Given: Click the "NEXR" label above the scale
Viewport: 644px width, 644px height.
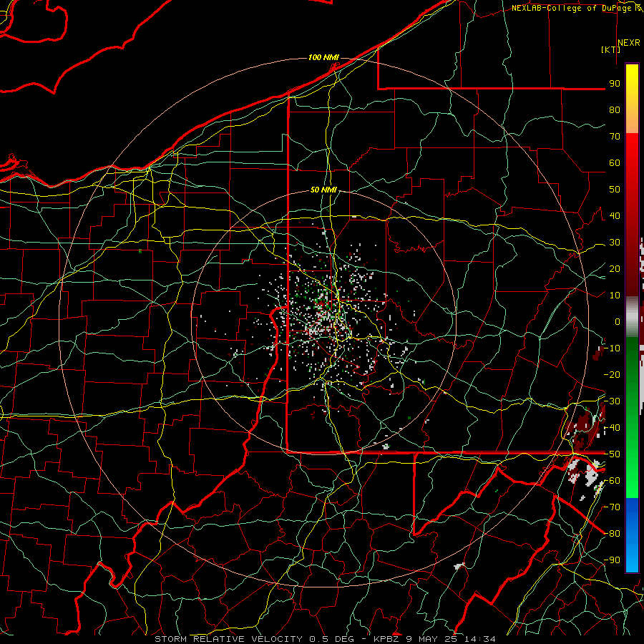Looking at the screenshot, I should pos(629,43).
